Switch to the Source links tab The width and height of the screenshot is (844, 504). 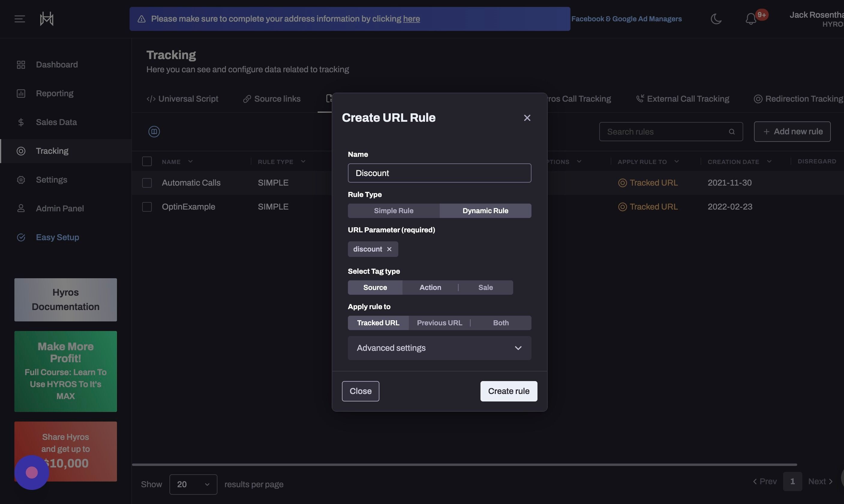272,99
